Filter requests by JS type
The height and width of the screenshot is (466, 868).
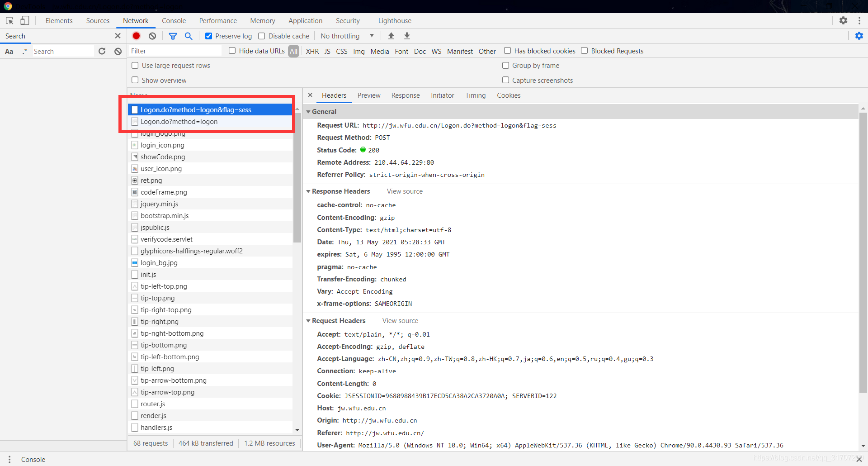point(327,51)
